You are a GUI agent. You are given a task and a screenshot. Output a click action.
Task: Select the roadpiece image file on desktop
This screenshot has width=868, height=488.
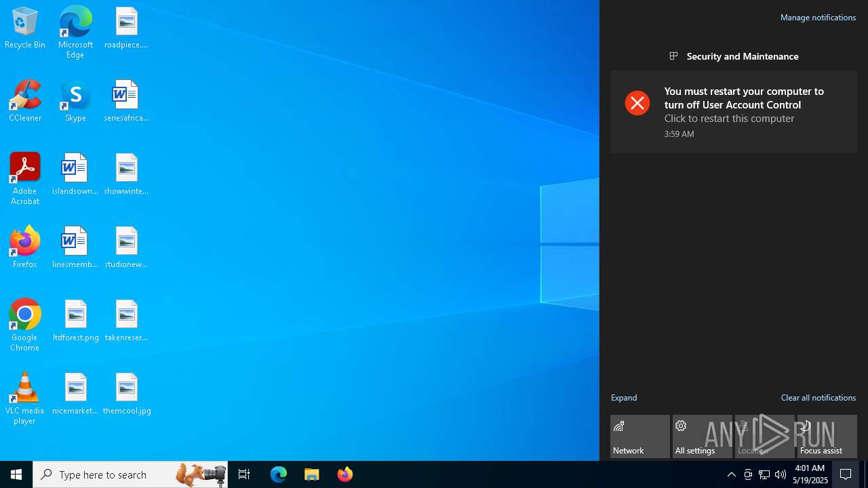coord(126,28)
